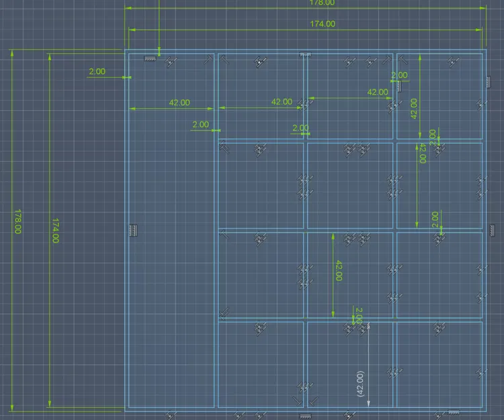Click perpendicular glyph at bottom-row third-column cell's bottom-left corner
504x420 pixels.
(x=313, y=401)
